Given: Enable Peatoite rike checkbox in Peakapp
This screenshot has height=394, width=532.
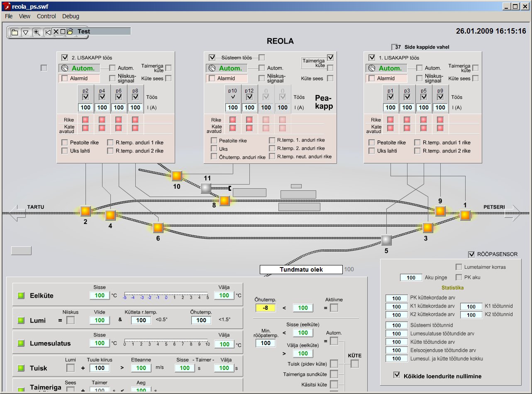Looking at the screenshot, I should click(x=214, y=141).
